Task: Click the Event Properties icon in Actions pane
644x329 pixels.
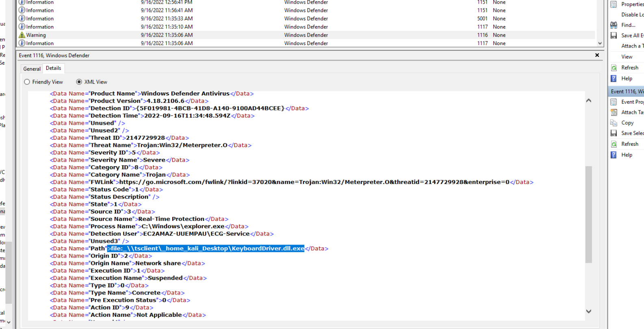Action: tap(614, 102)
